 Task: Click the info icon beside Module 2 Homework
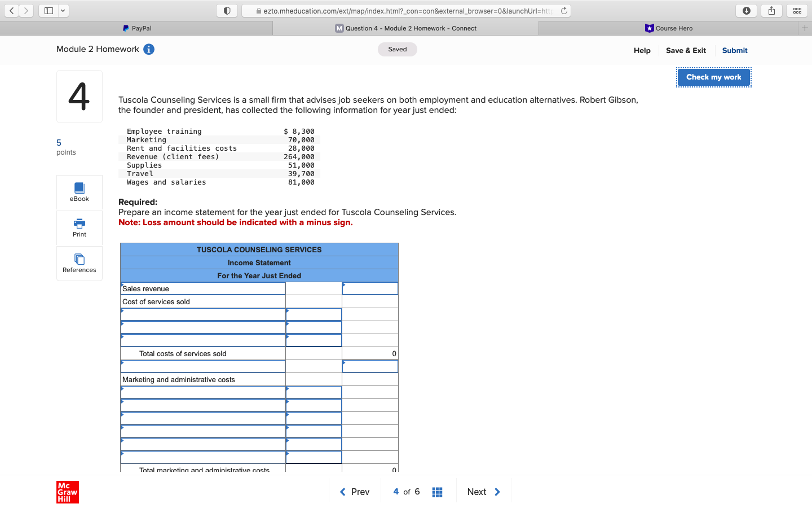point(149,49)
